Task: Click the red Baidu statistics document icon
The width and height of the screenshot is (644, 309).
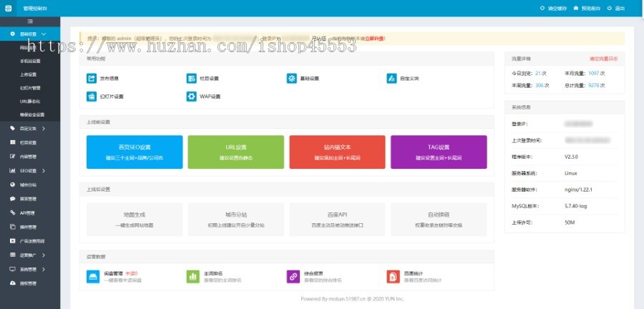Action: pyautogui.click(x=393, y=276)
